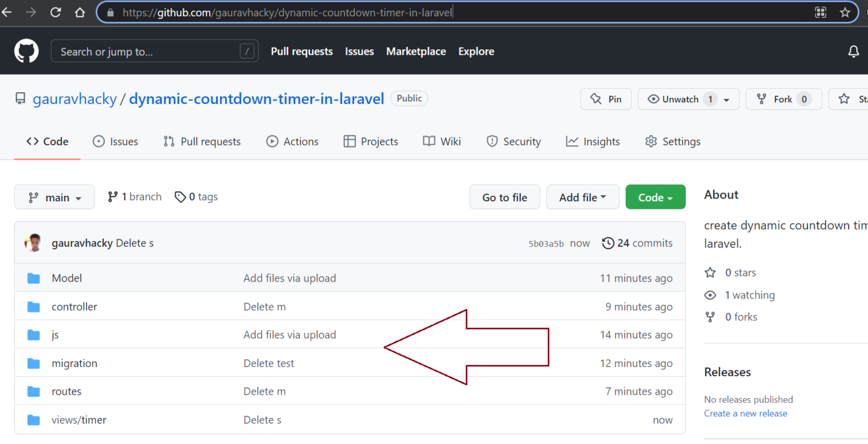The width and height of the screenshot is (868, 444).
Task: Open the QR code icon in address bar
Action: [x=821, y=12]
